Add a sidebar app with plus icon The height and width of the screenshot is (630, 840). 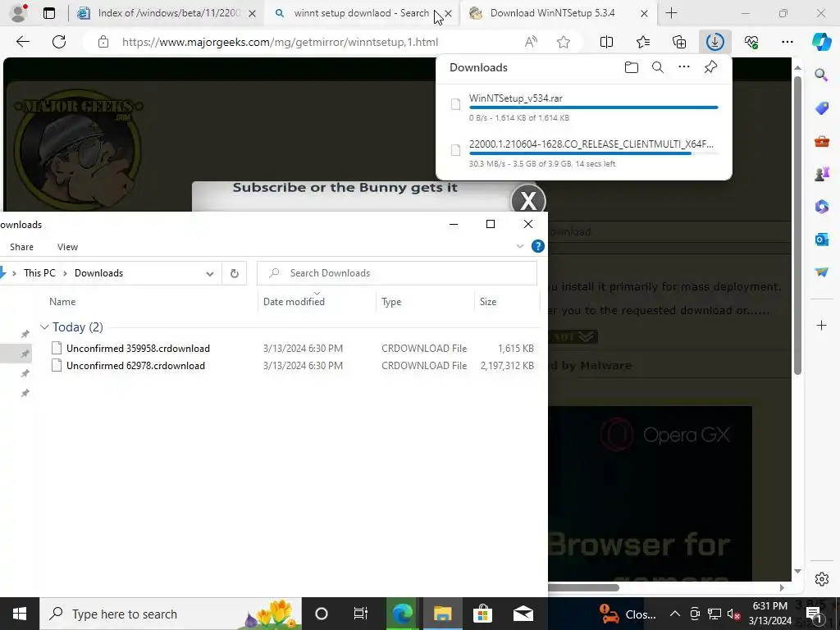tap(821, 325)
